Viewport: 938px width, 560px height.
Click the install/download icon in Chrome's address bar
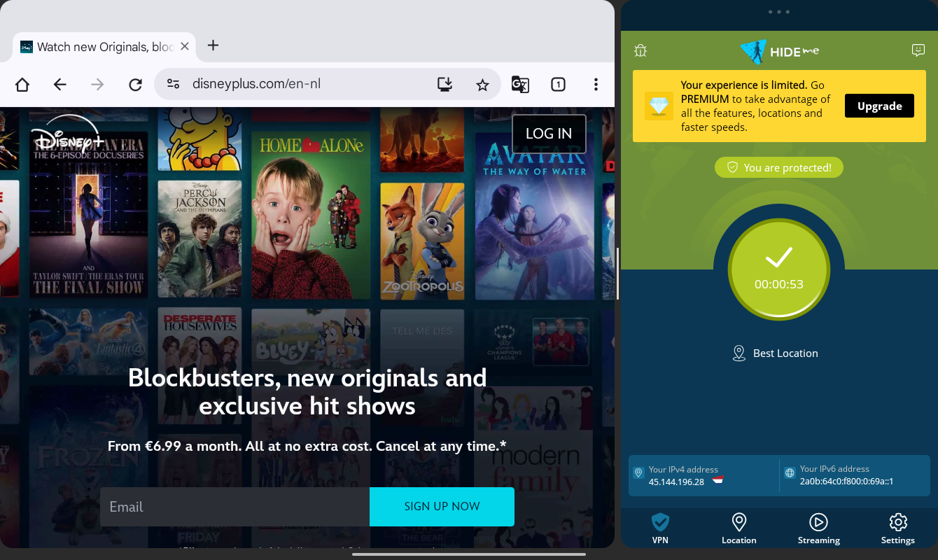tap(444, 85)
